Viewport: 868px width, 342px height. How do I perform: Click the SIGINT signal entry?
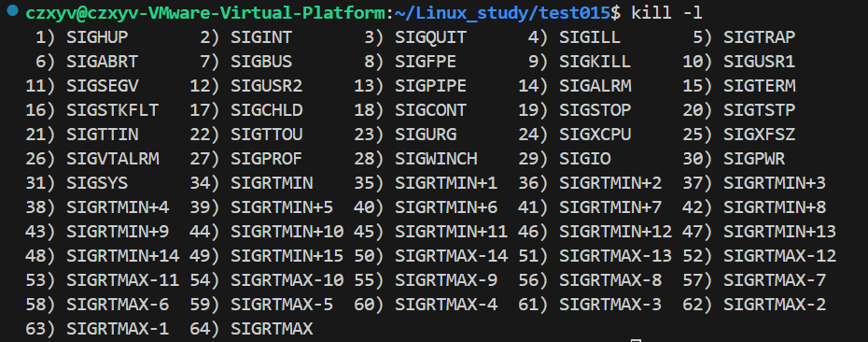coord(261,37)
